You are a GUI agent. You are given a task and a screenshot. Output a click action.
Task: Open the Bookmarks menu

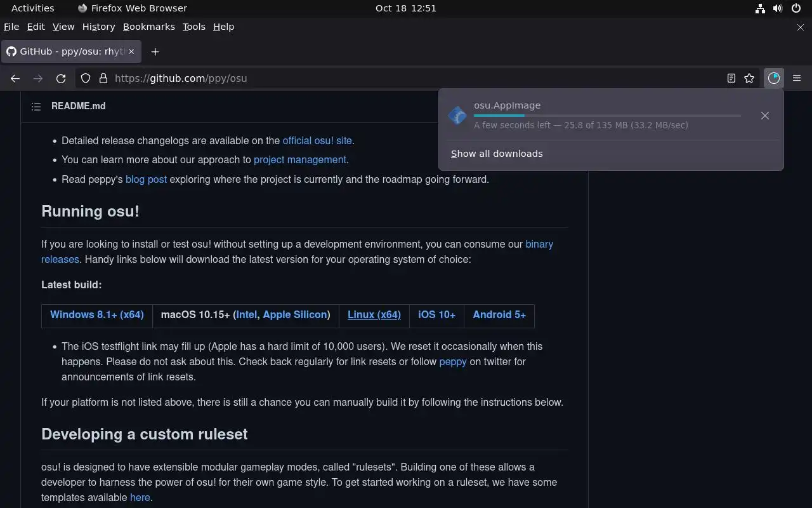tap(148, 27)
